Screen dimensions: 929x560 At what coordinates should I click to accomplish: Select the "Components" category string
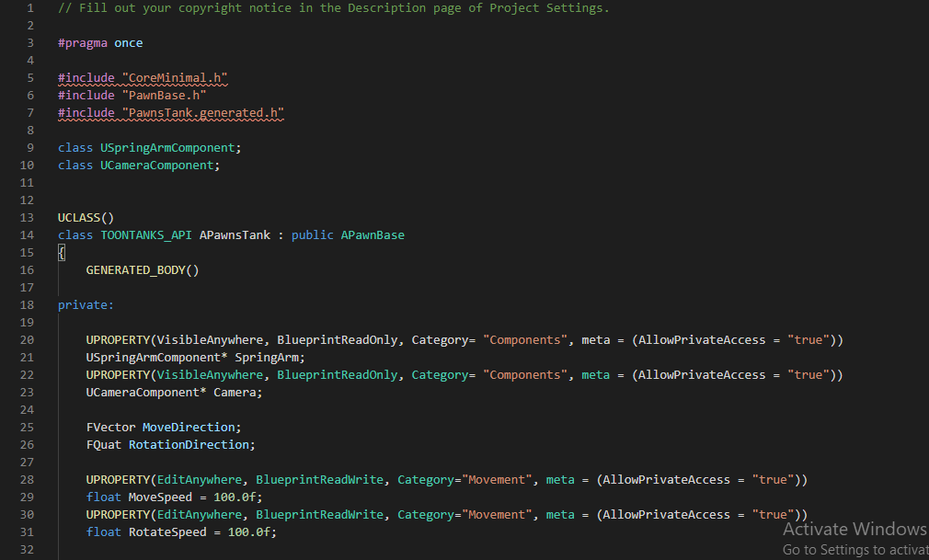point(524,339)
